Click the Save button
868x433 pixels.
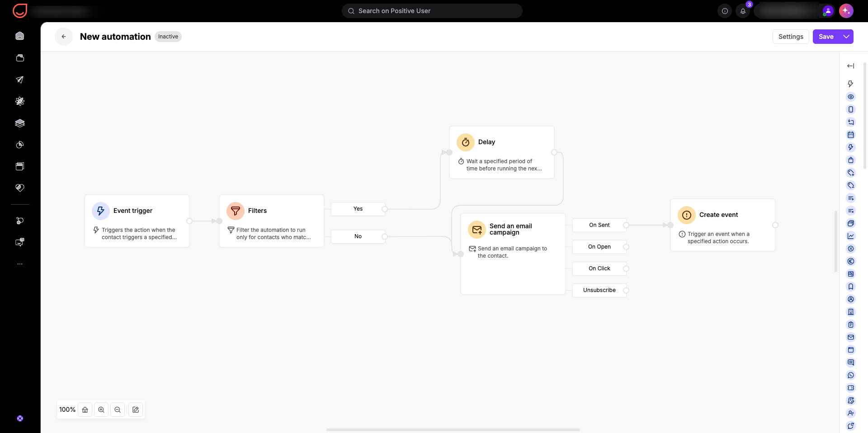(826, 37)
